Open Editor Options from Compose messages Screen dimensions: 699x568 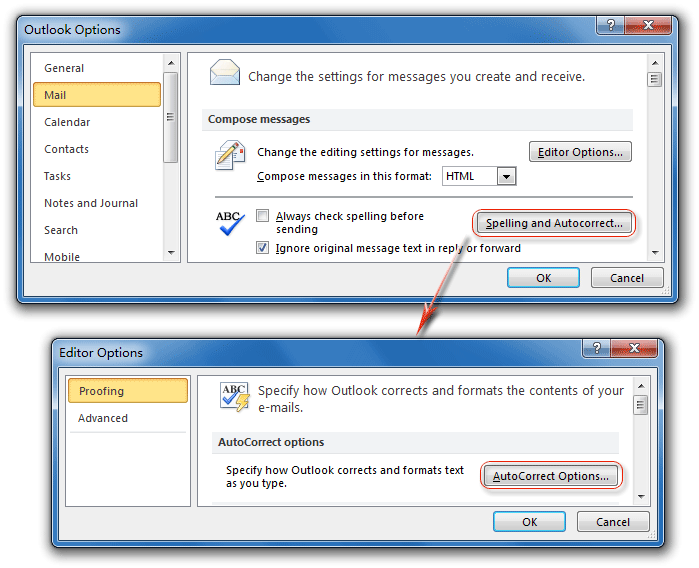580,152
